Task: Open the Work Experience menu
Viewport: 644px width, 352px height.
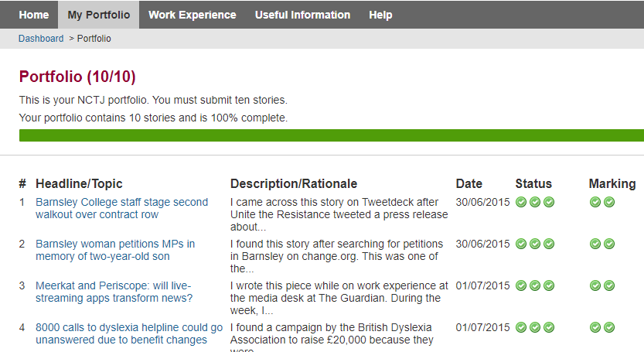Action: coord(193,15)
